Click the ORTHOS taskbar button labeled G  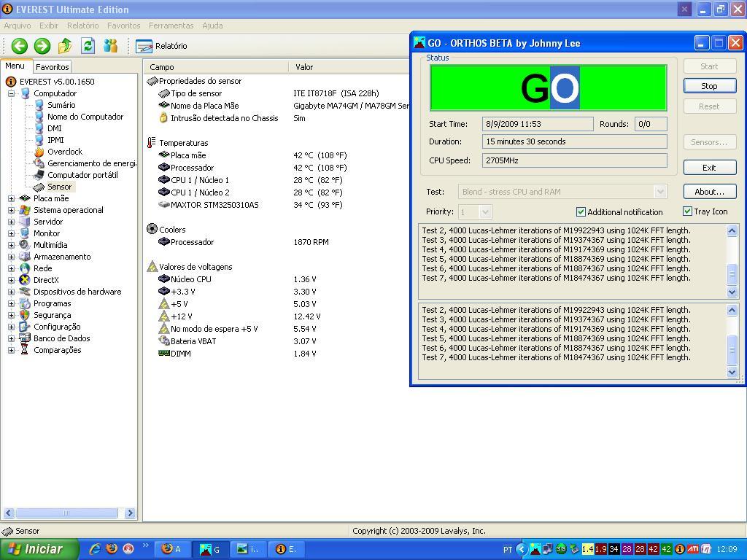click(x=211, y=549)
